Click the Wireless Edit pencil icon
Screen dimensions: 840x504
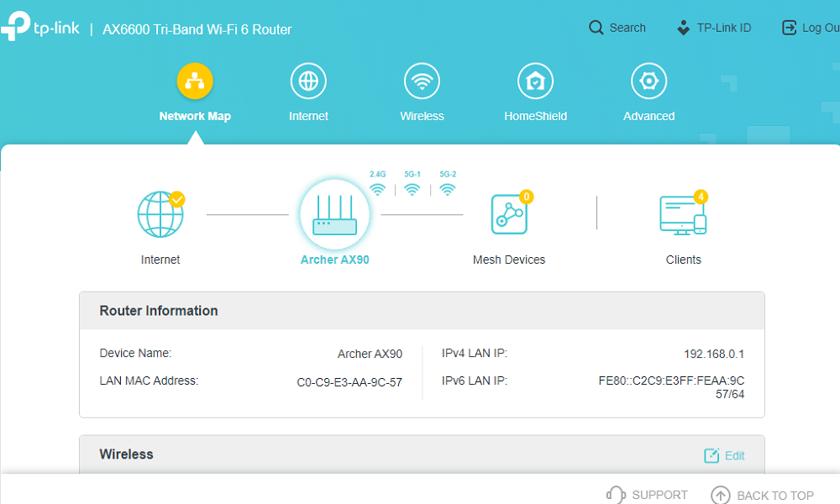pyautogui.click(x=711, y=455)
